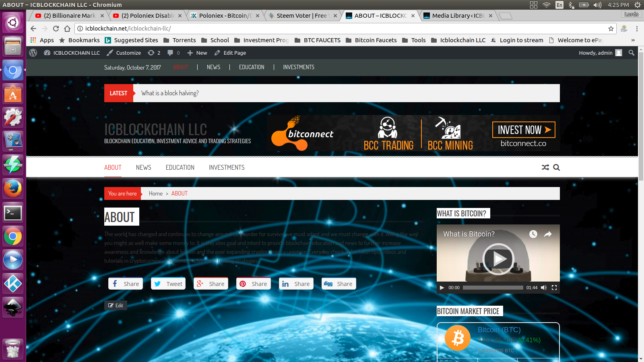Close the Steem Voter tab

(x=335, y=16)
